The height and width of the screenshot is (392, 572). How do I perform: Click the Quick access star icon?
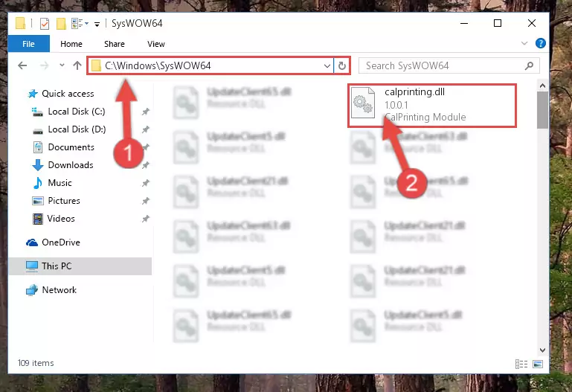click(x=33, y=94)
